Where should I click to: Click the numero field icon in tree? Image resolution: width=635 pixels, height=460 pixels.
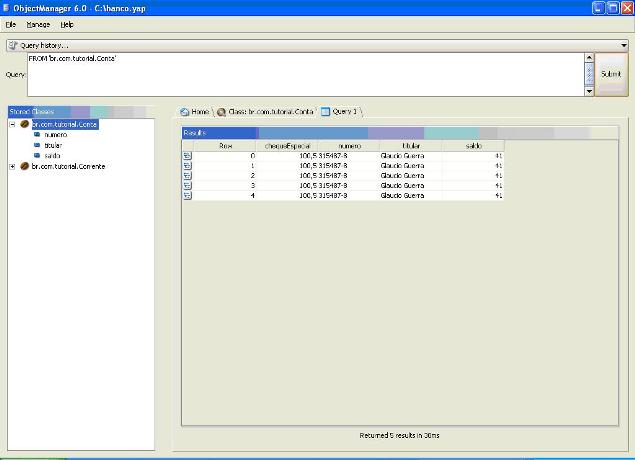point(37,135)
